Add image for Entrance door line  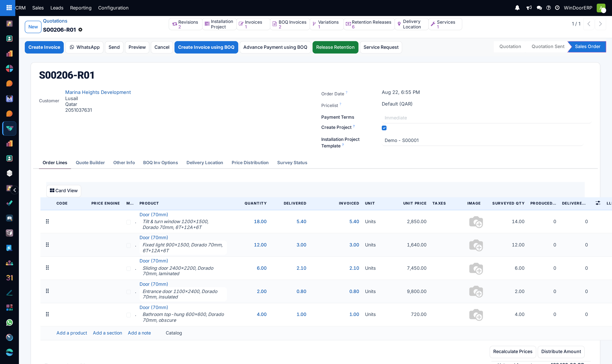(476, 291)
